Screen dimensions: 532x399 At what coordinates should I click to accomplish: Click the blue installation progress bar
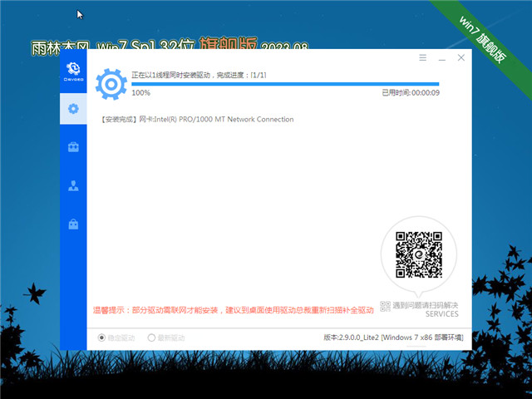click(x=285, y=84)
